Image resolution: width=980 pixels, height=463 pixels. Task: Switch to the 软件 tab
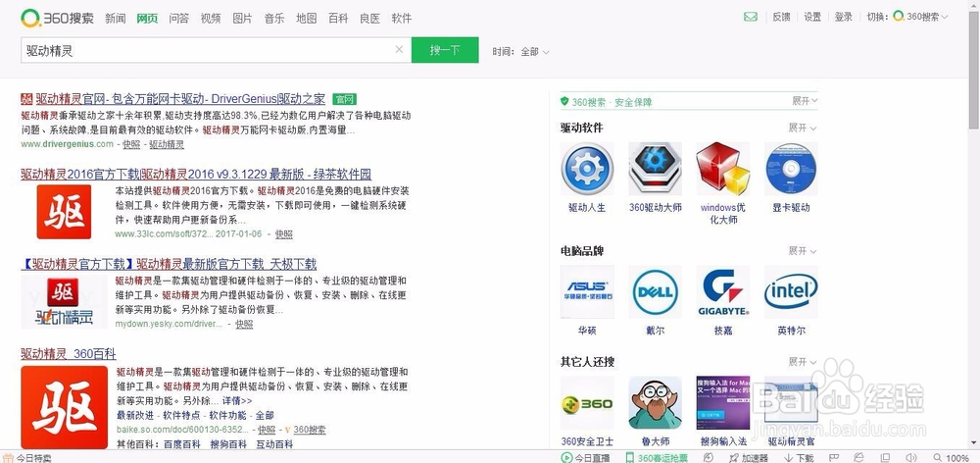402,18
